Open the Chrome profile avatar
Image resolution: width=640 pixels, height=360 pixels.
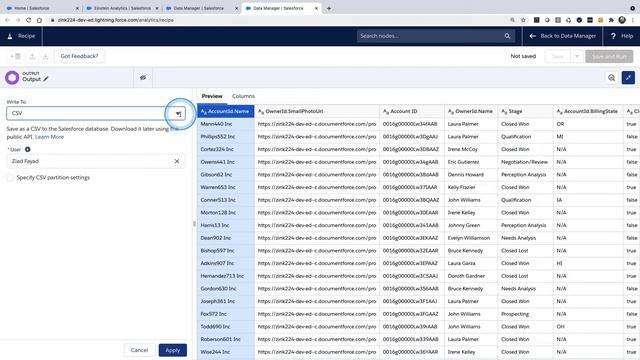click(x=622, y=20)
